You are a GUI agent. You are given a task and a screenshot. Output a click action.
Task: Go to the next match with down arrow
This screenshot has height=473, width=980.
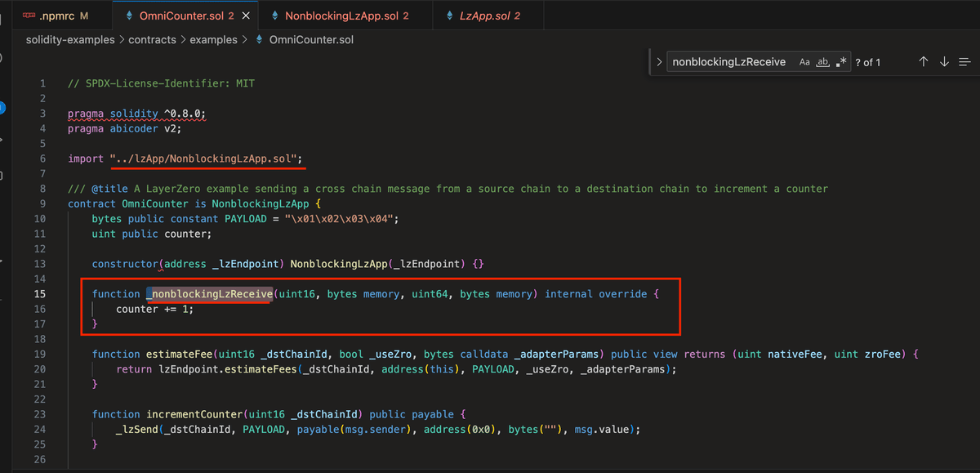(944, 62)
